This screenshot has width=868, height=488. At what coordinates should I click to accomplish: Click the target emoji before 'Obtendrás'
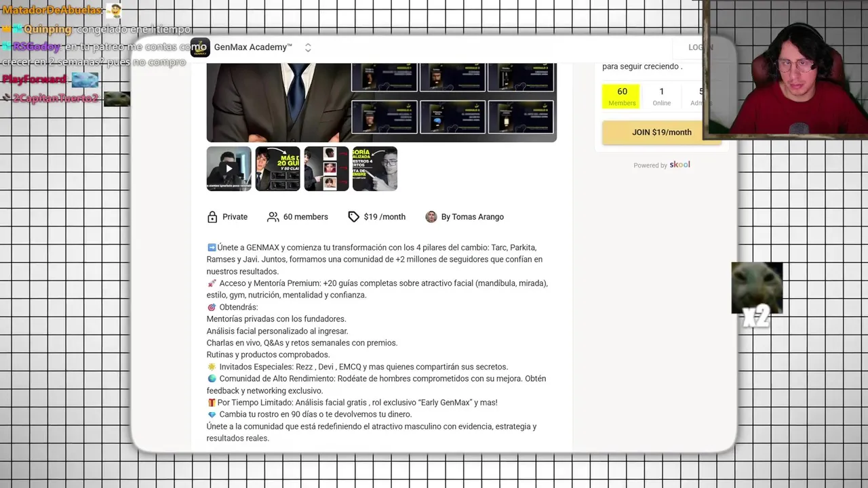pos(212,308)
